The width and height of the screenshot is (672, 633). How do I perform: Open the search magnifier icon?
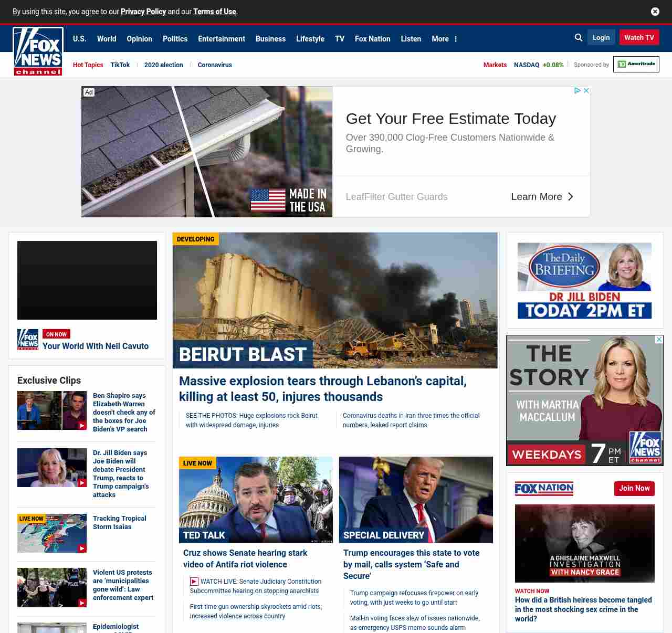tap(579, 38)
